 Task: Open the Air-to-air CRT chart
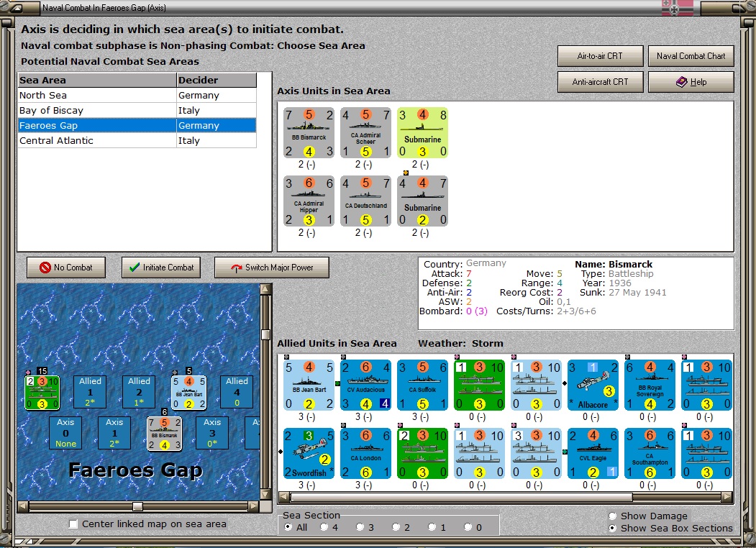pos(600,56)
